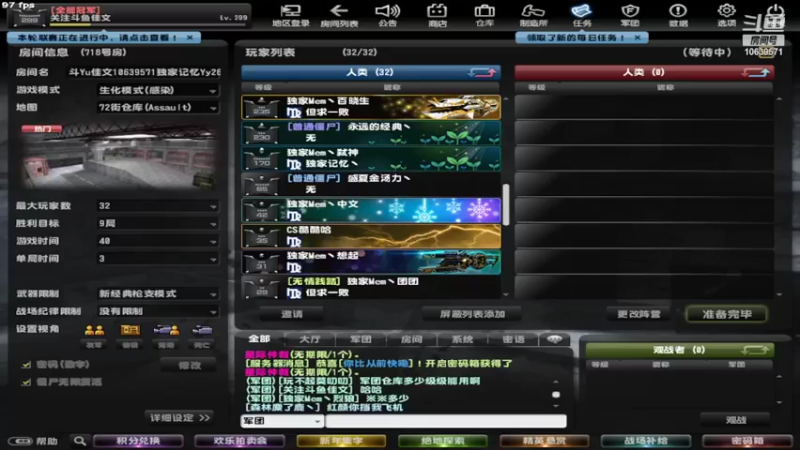Open the 地图 map dropdown
Image resolution: width=800 pixels, height=450 pixels.
[x=158, y=108]
